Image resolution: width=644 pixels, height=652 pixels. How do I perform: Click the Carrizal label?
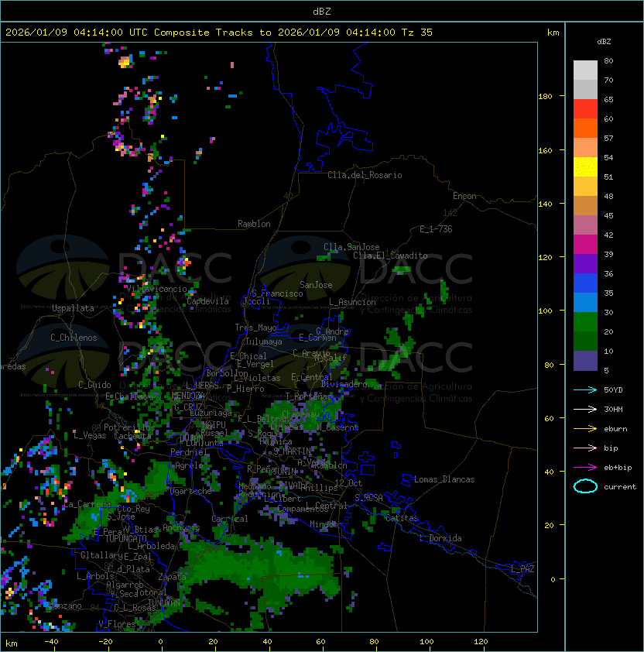[x=229, y=519]
